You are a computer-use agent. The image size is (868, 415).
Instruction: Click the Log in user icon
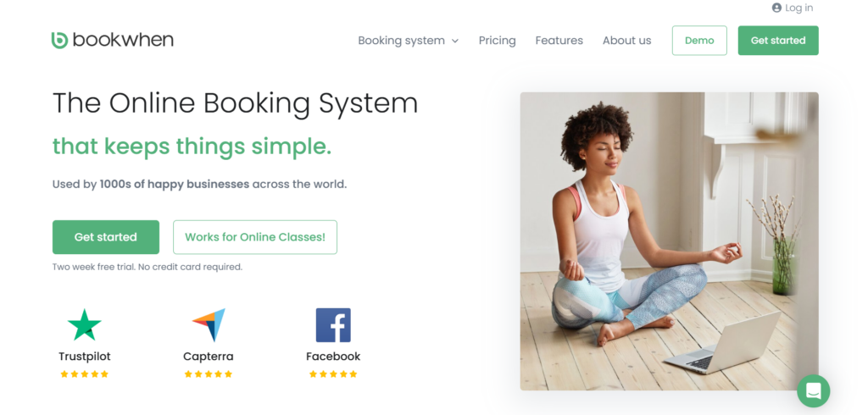pos(776,8)
